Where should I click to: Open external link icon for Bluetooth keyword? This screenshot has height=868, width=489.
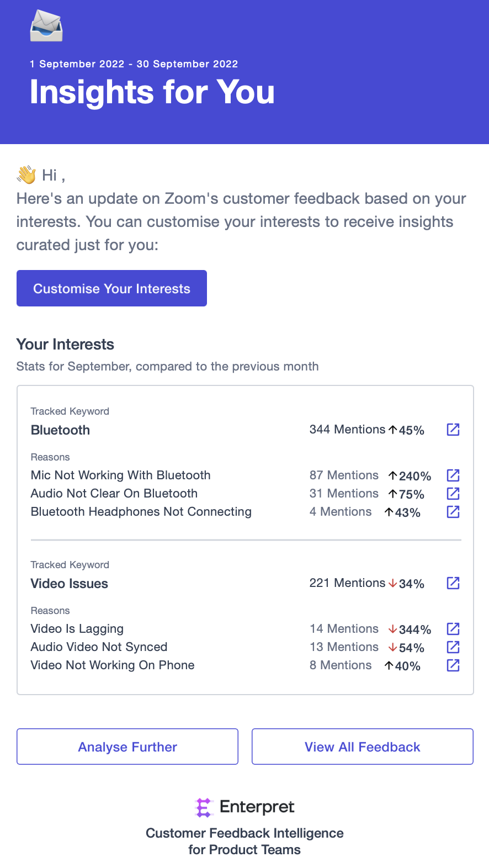pyautogui.click(x=453, y=430)
